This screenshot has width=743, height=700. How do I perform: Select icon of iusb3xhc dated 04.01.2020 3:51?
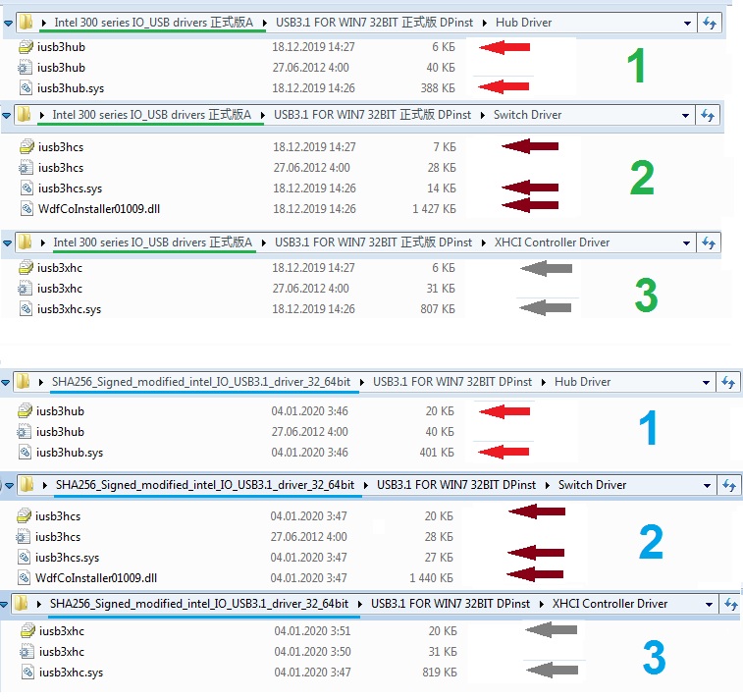[27, 631]
